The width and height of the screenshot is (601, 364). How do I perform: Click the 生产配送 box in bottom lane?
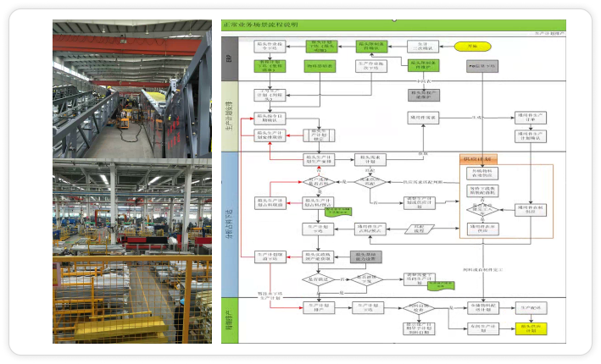tap(531, 308)
